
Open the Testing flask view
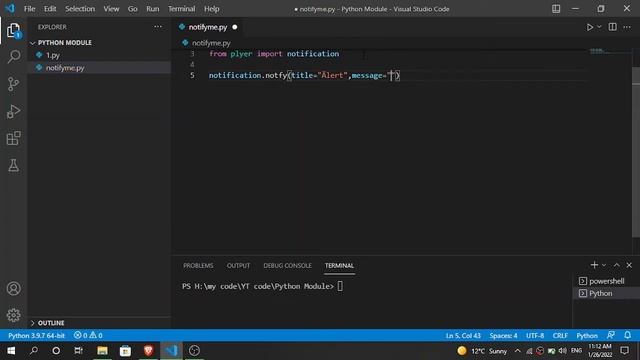coord(13,165)
